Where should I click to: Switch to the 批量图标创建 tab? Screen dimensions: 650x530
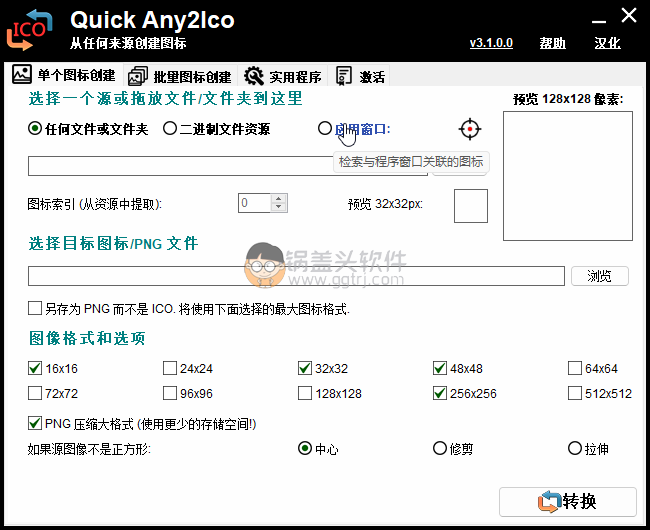pyautogui.click(x=180, y=76)
